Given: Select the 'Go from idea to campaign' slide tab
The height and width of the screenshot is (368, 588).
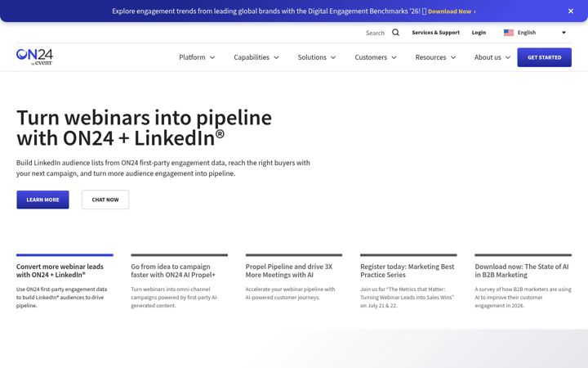Looking at the screenshot, I should (x=179, y=281).
